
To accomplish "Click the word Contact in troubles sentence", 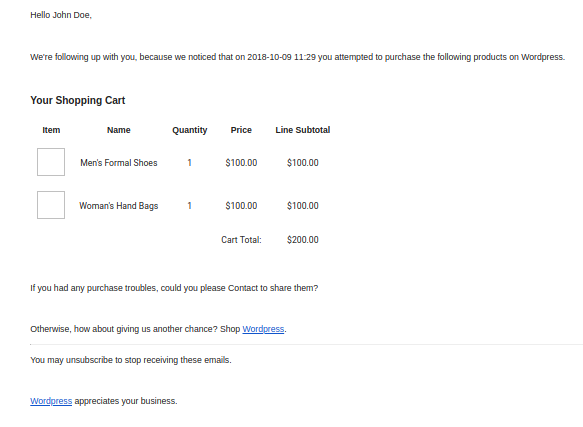I will coord(243,288).
